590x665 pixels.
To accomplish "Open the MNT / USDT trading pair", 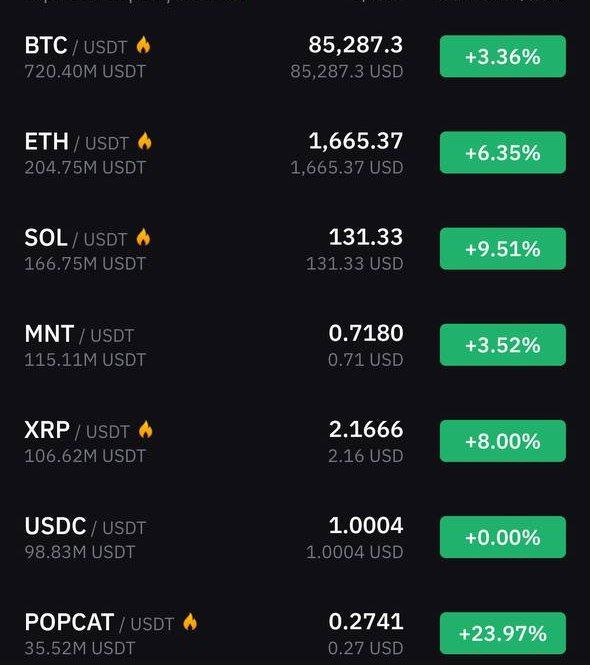I will click(79, 334).
